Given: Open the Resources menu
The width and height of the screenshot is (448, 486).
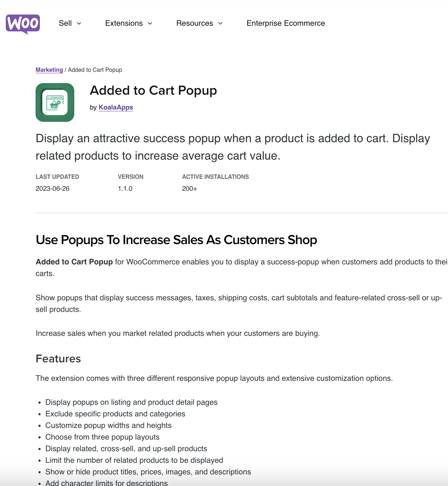Looking at the screenshot, I should (x=194, y=23).
